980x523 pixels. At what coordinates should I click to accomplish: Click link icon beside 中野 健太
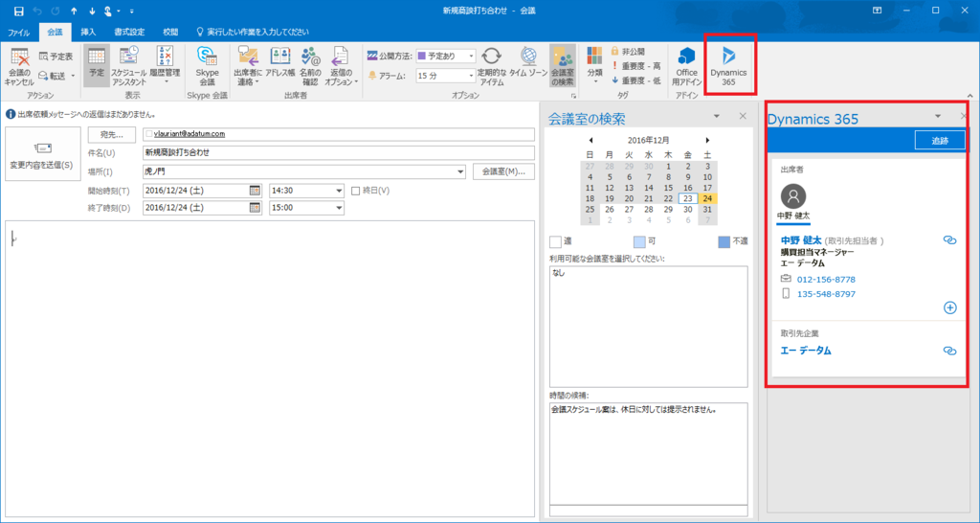[x=949, y=240]
